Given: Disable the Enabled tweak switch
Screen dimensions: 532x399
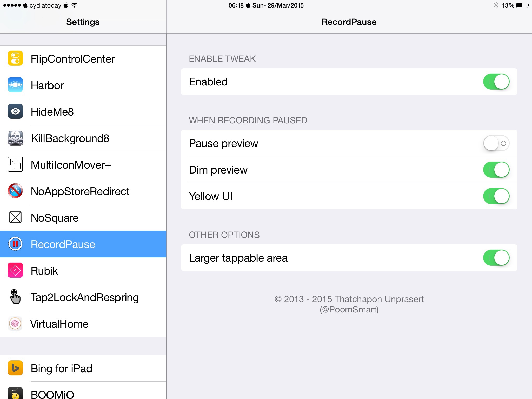Looking at the screenshot, I should click(496, 82).
